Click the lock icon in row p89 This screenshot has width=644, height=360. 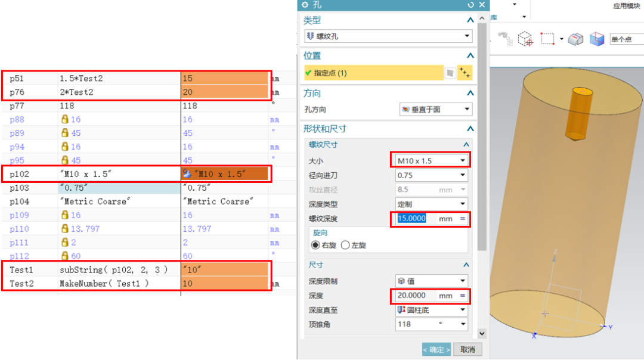(x=64, y=132)
